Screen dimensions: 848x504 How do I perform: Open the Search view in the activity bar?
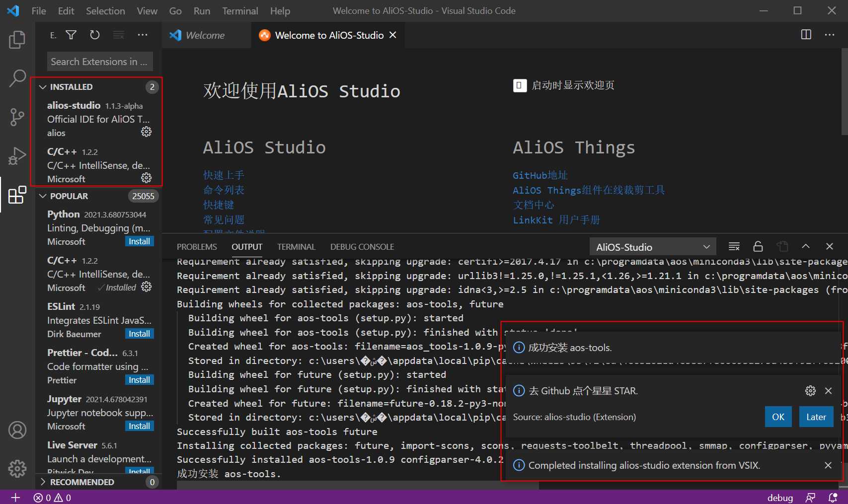pos(17,78)
